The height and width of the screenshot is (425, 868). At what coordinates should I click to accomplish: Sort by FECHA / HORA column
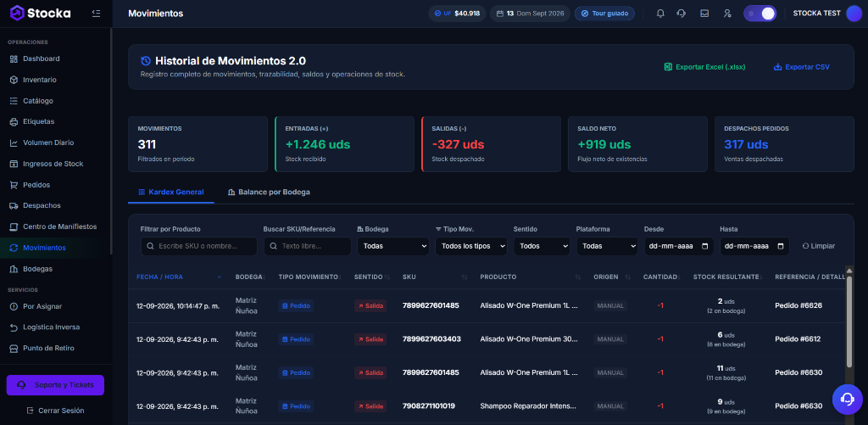179,277
